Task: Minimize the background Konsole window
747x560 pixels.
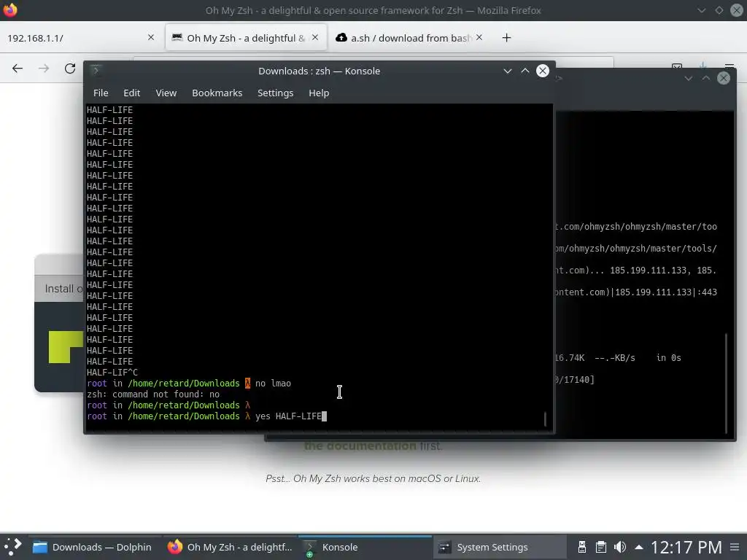Action: (689, 78)
